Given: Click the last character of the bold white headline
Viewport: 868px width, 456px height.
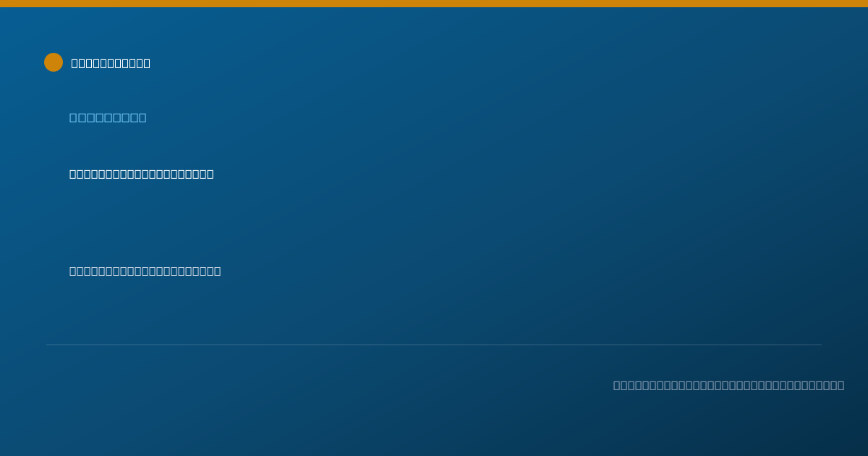Looking at the screenshot, I should pyautogui.click(x=210, y=174).
